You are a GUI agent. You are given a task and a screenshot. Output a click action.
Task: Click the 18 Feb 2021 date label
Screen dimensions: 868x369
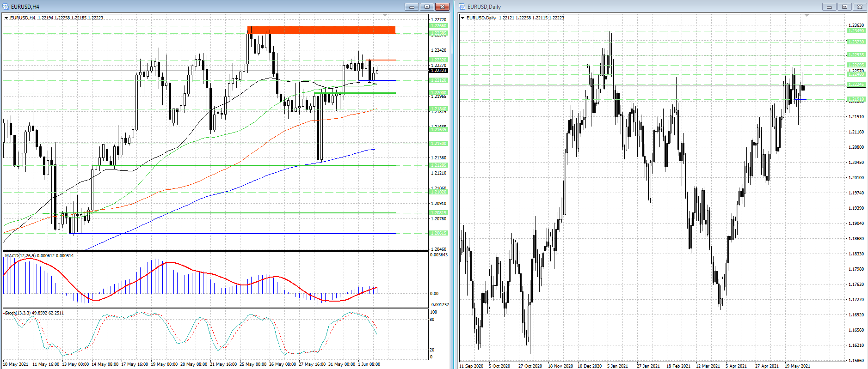tap(678, 366)
